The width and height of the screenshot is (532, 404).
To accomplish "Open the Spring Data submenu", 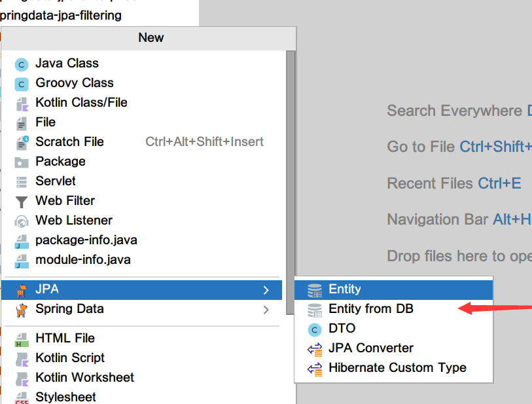I will point(69,309).
